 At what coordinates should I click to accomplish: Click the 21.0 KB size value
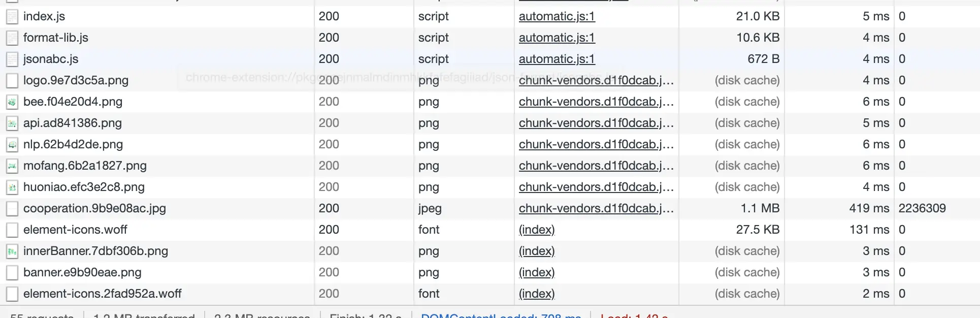click(x=758, y=16)
